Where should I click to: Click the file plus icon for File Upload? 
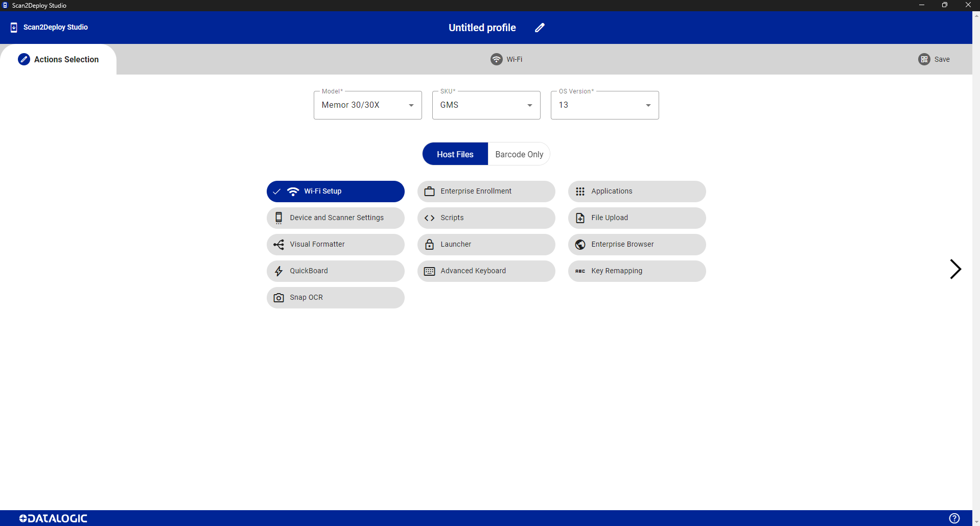[580, 218]
